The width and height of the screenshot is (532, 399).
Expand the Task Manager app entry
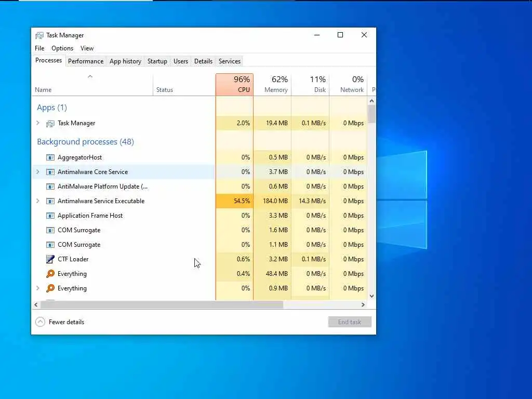click(38, 123)
